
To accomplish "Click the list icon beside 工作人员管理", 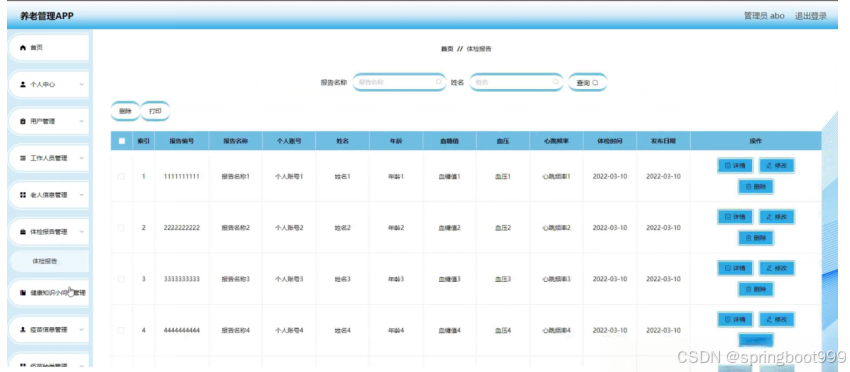I will [23, 158].
